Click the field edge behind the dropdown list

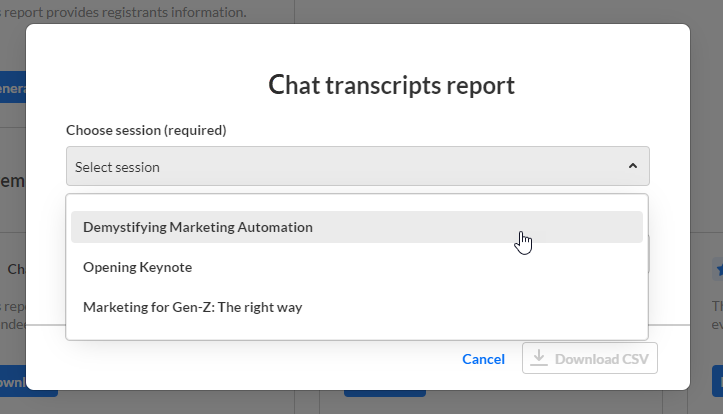pyautogui.click(x=649, y=255)
